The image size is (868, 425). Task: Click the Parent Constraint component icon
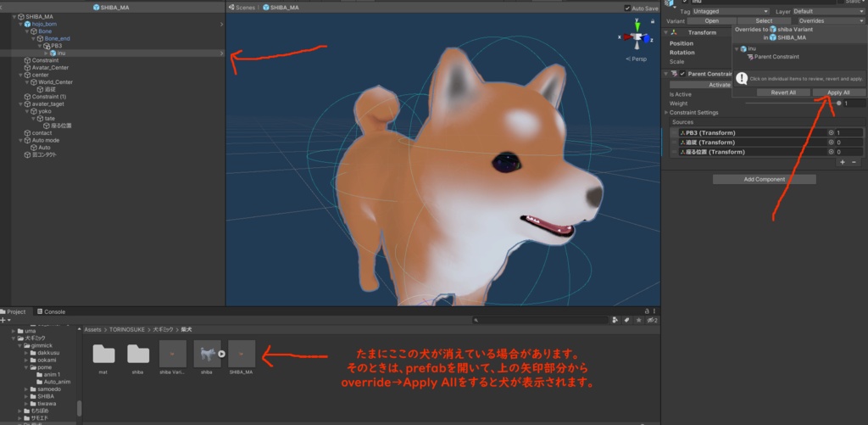point(674,74)
